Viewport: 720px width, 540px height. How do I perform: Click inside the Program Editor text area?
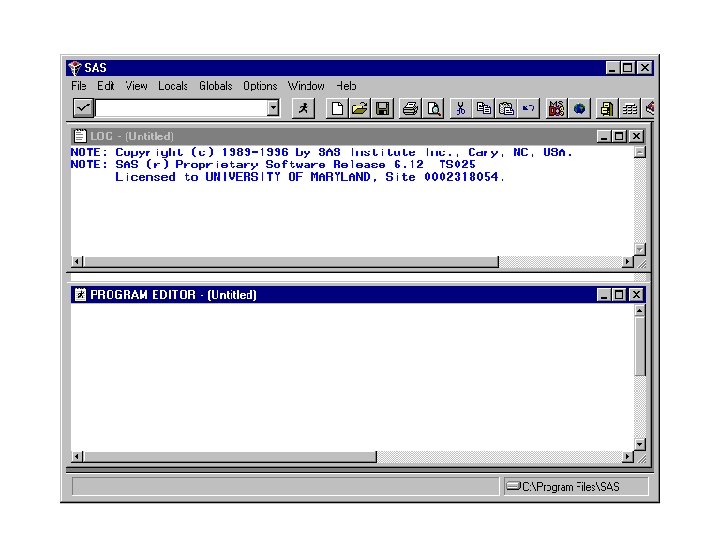pyautogui.click(x=352, y=377)
